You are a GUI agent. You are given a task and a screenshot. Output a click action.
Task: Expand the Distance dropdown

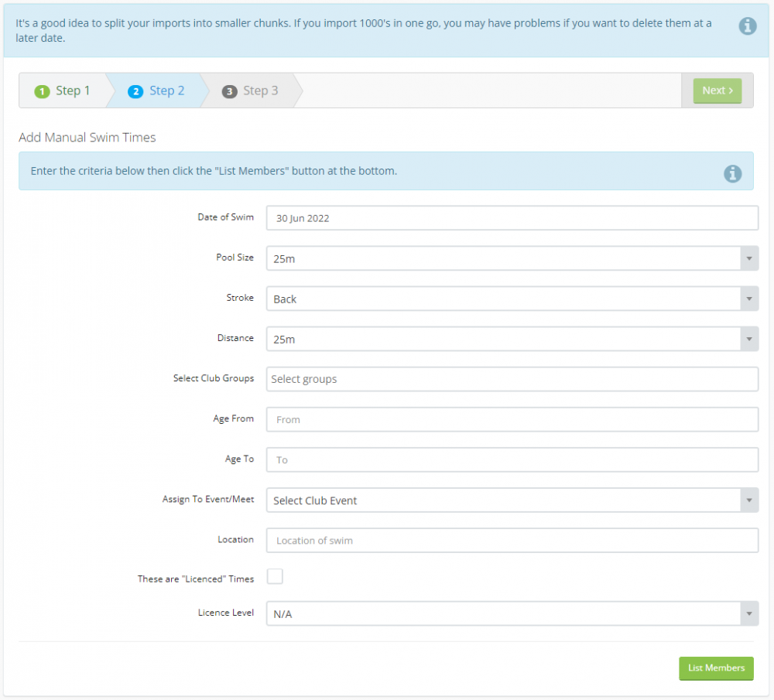748,339
